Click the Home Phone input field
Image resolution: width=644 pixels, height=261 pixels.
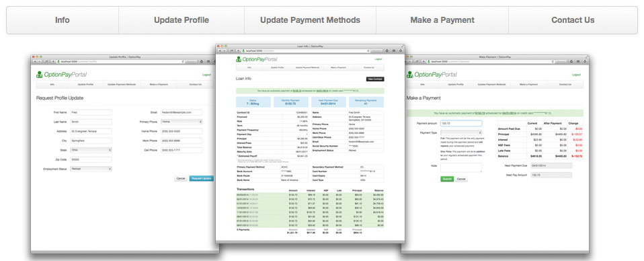click(x=182, y=131)
